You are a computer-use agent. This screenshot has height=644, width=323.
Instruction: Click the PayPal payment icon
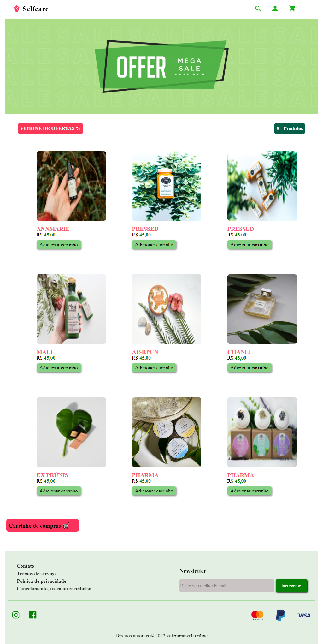point(281,615)
